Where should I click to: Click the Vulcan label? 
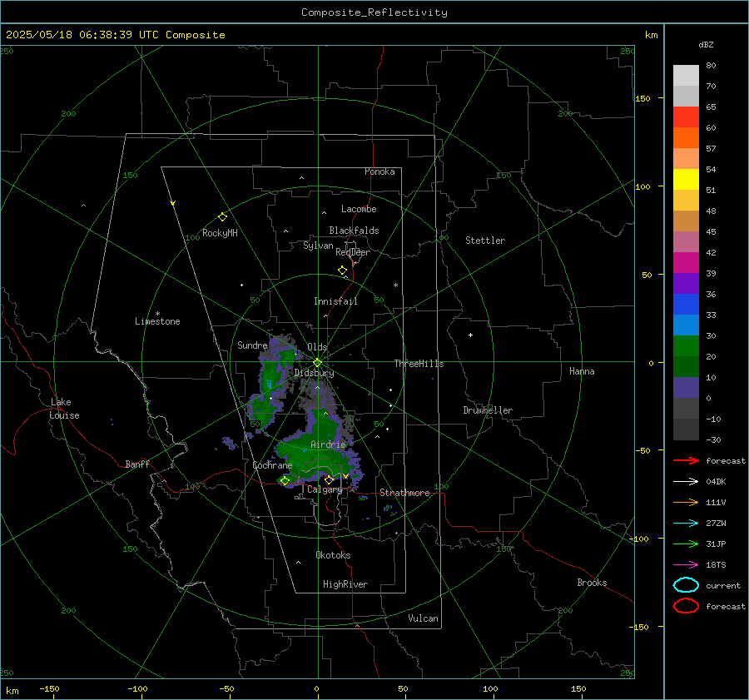tap(423, 618)
